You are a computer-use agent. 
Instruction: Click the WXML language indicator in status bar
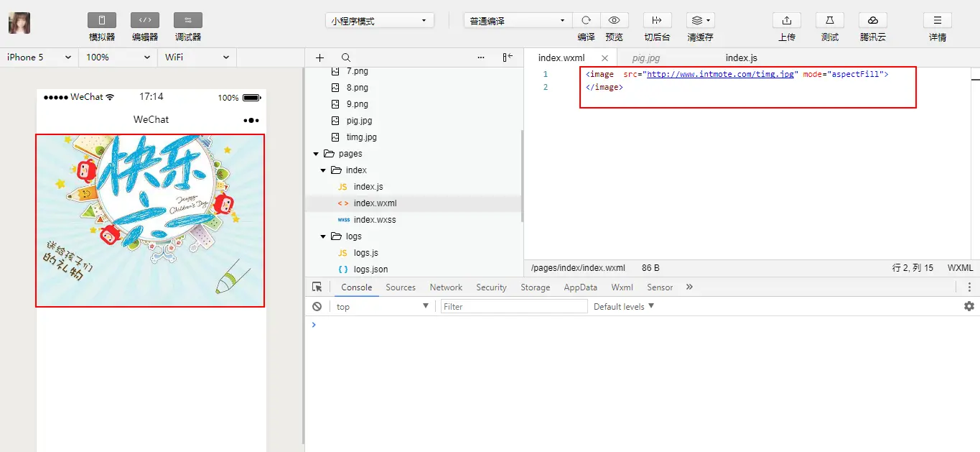pos(960,268)
